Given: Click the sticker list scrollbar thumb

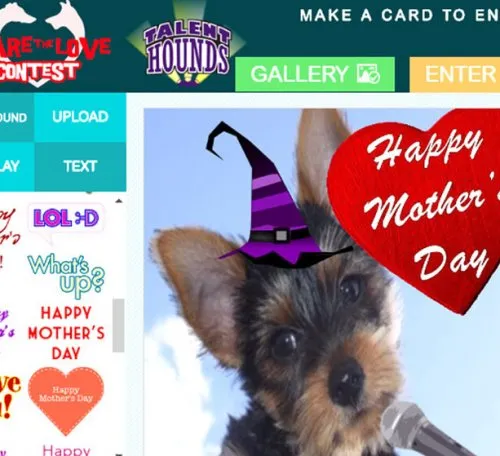Looking at the screenshot, I should click(x=118, y=325).
